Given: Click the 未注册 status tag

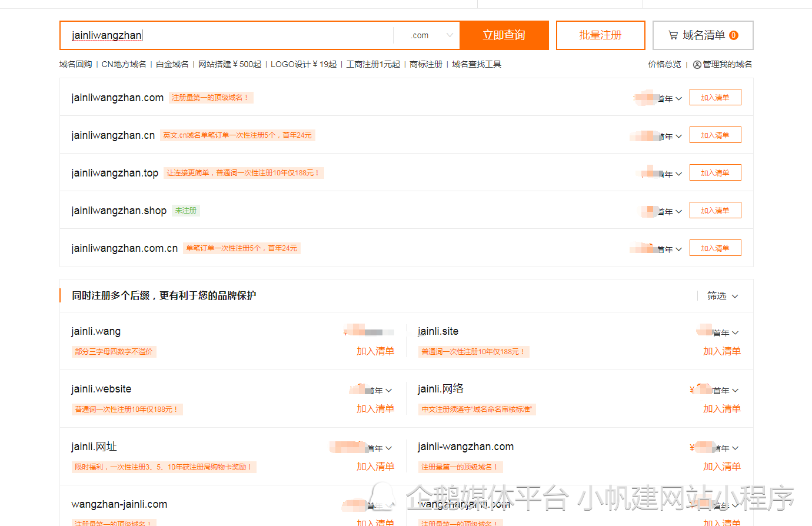Looking at the screenshot, I should (x=186, y=211).
